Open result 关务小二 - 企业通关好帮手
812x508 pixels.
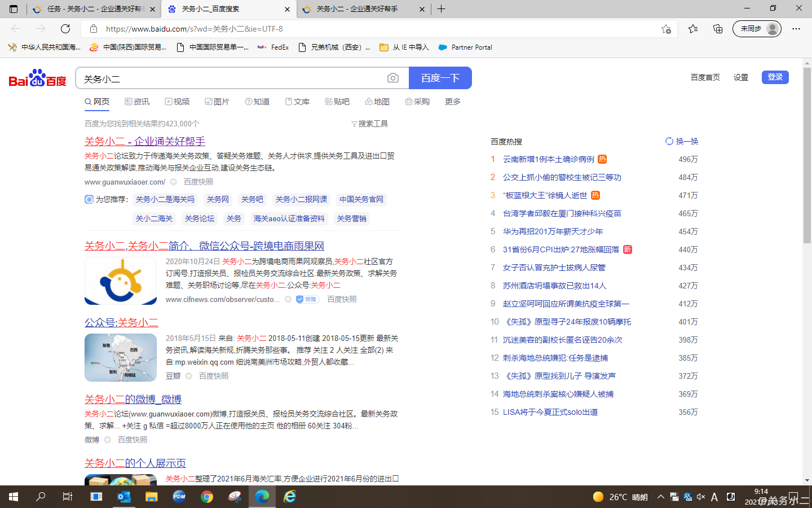[145, 141]
